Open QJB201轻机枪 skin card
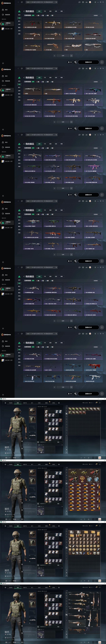This screenshot has height=644, width=106. coord(33,300)
